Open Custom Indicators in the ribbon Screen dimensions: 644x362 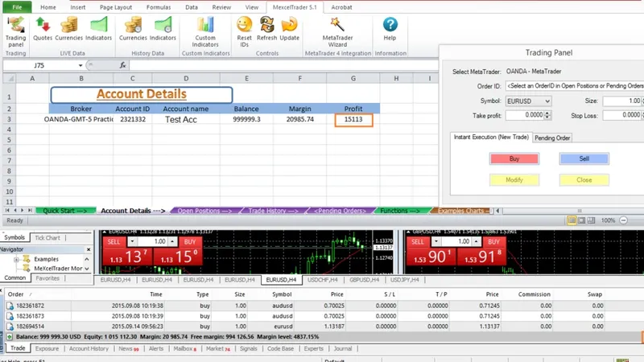(205, 31)
